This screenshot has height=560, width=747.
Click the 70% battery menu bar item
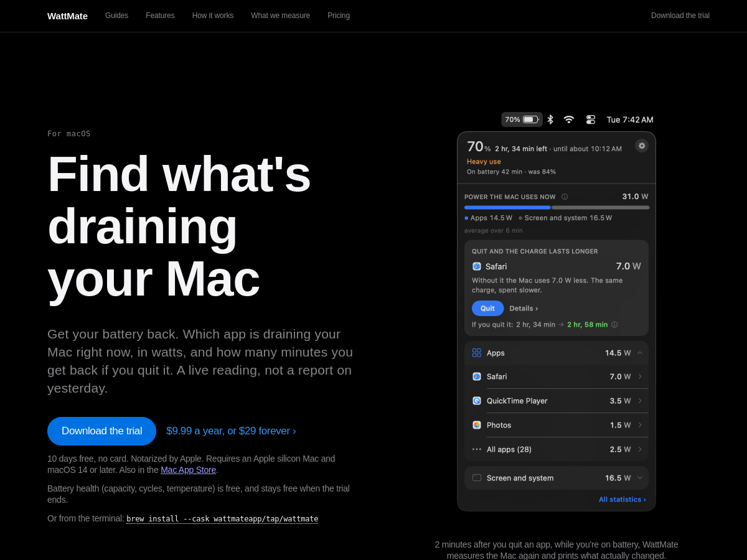click(522, 119)
